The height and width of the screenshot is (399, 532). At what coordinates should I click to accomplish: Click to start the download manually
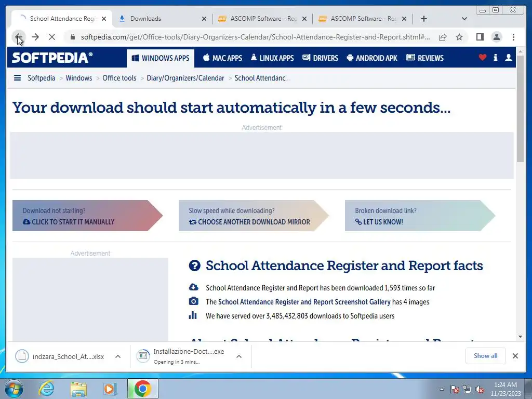click(x=87, y=216)
